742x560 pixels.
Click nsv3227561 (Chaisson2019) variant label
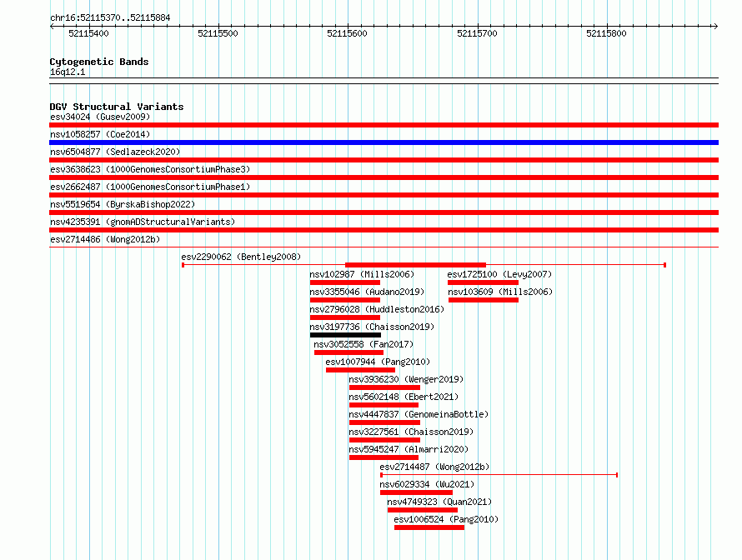411,432
